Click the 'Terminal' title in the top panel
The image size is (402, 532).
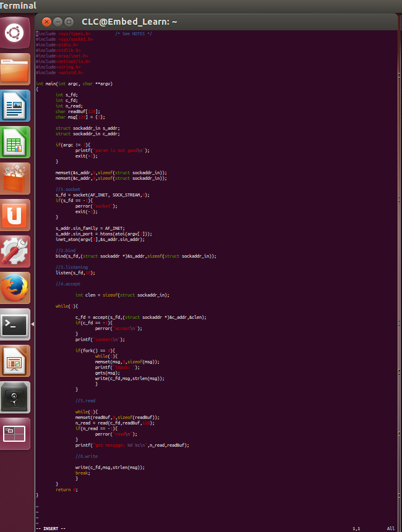pos(18,6)
